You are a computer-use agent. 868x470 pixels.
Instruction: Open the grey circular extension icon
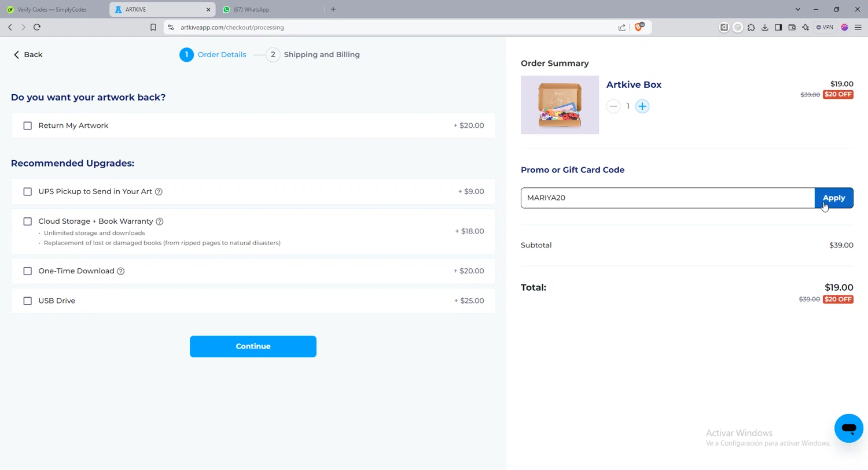tap(738, 27)
